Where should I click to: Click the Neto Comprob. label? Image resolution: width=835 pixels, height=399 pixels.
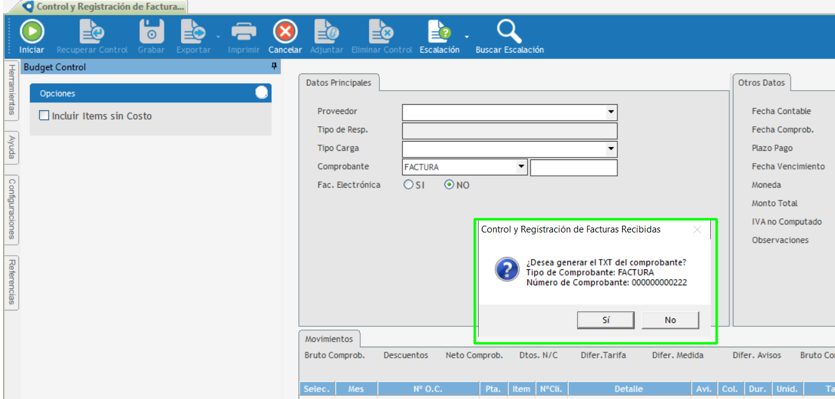click(474, 355)
